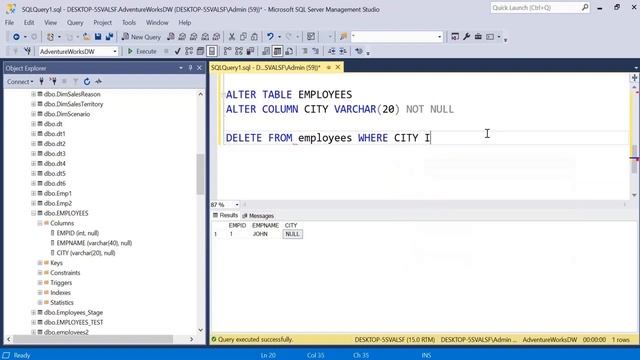640x360 pixels.
Task: Click the Decrease Indent icon
Action: [x=331, y=51]
